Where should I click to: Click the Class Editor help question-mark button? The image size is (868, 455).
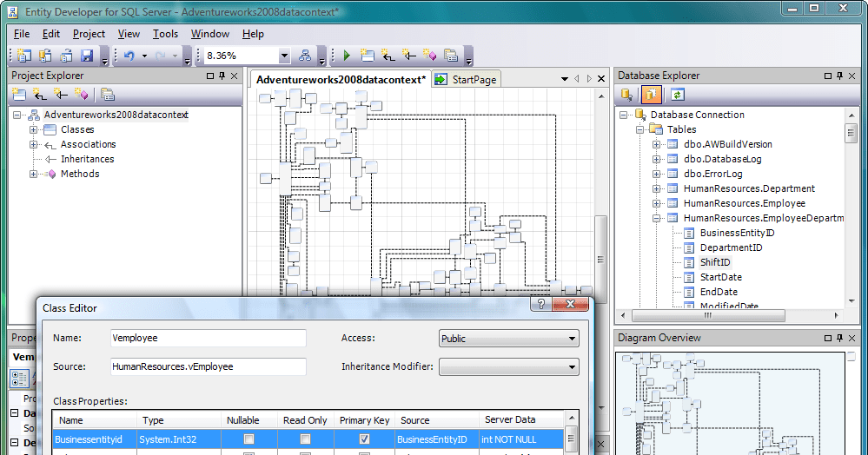tap(541, 305)
